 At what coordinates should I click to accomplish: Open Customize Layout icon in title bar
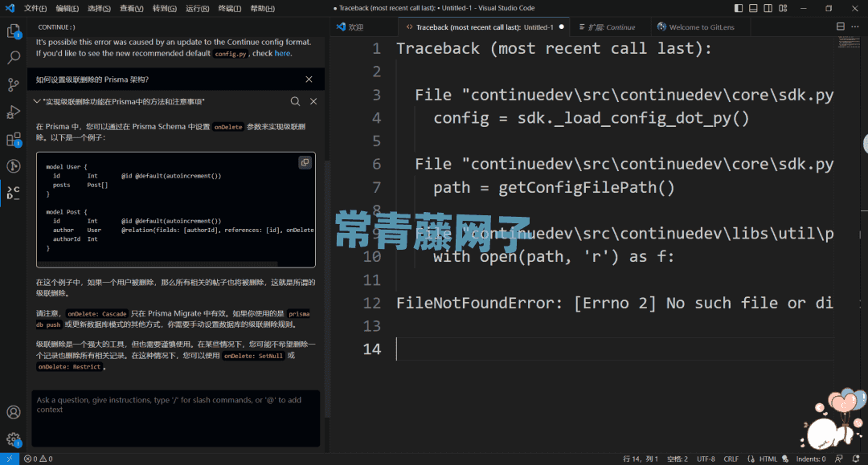click(783, 8)
